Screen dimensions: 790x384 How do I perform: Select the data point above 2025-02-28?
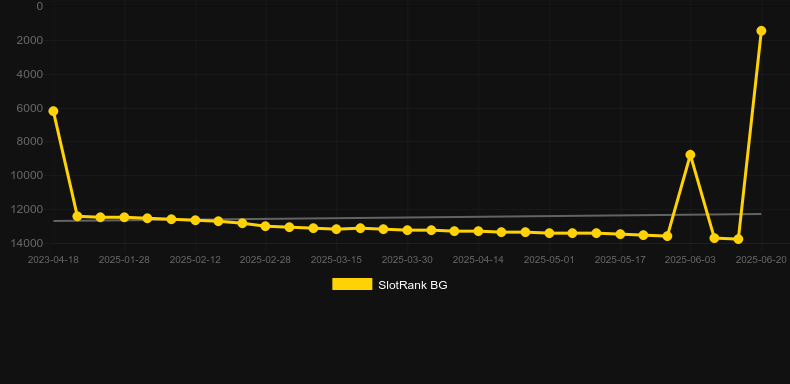pos(266,226)
